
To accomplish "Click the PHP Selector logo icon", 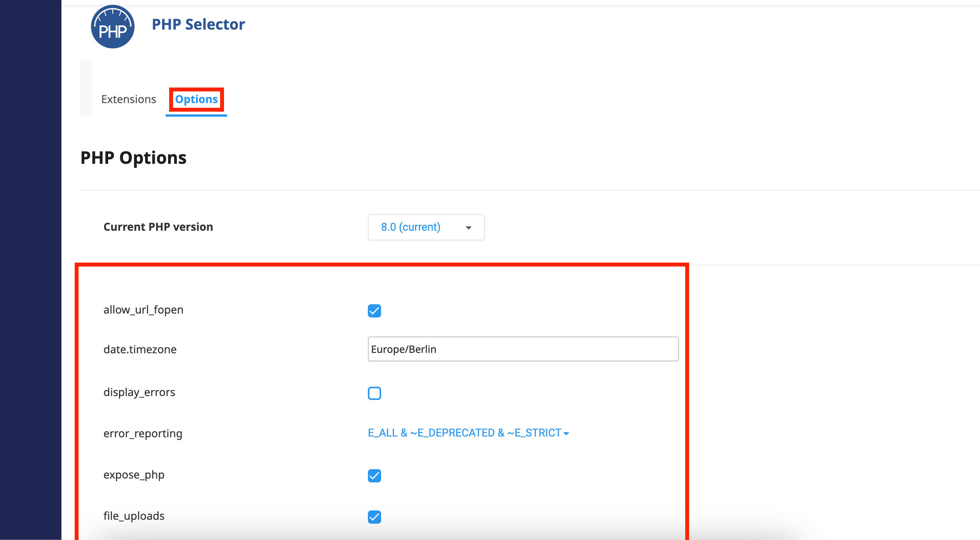I will (113, 26).
